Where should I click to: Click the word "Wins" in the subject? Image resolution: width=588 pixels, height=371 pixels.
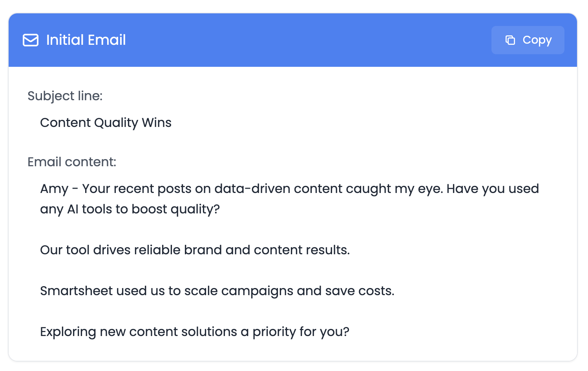point(157,123)
